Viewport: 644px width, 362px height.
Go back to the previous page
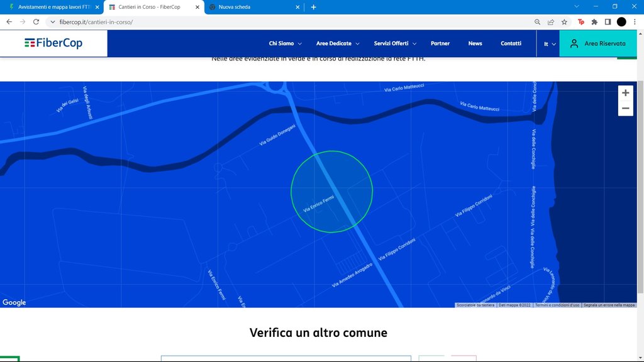[x=9, y=22]
